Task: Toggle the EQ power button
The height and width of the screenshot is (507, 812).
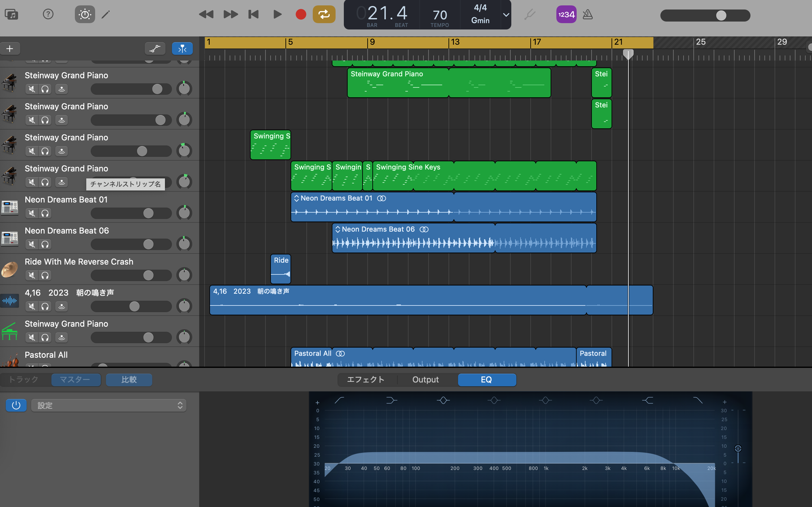Action: click(16, 405)
